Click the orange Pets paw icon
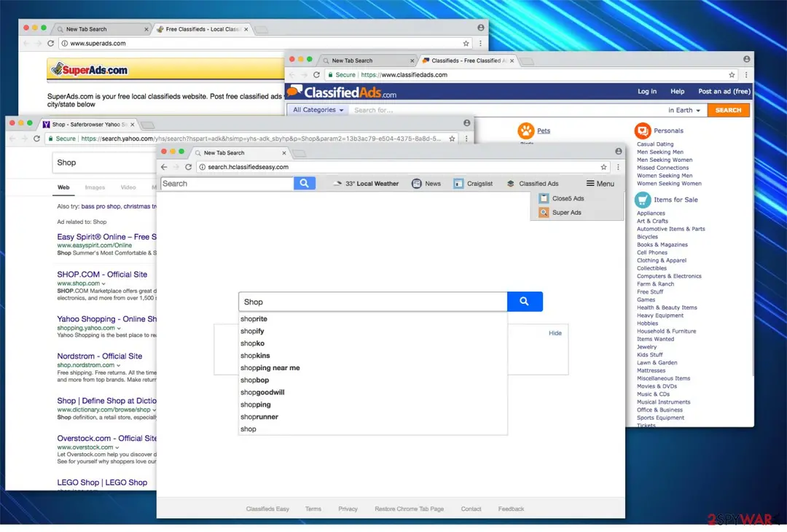The height and width of the screenshot is (532, 787). (x=526, y=131)
